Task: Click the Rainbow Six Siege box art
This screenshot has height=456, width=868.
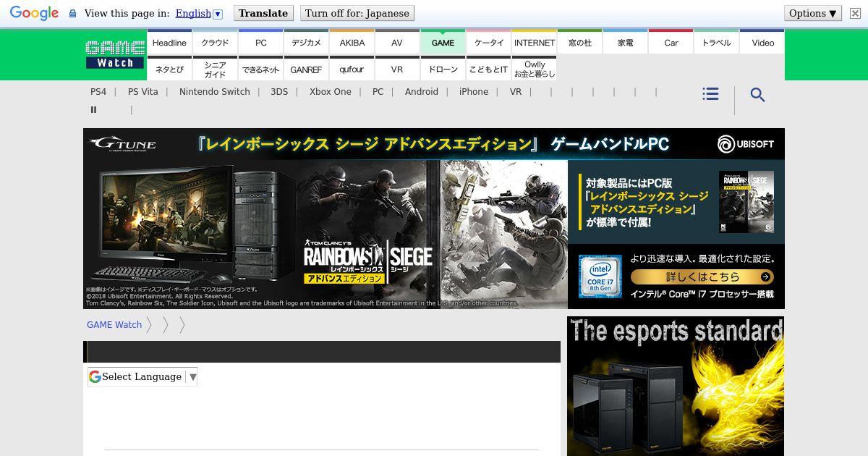Action: pyautogui.click(x=746, y=202)
